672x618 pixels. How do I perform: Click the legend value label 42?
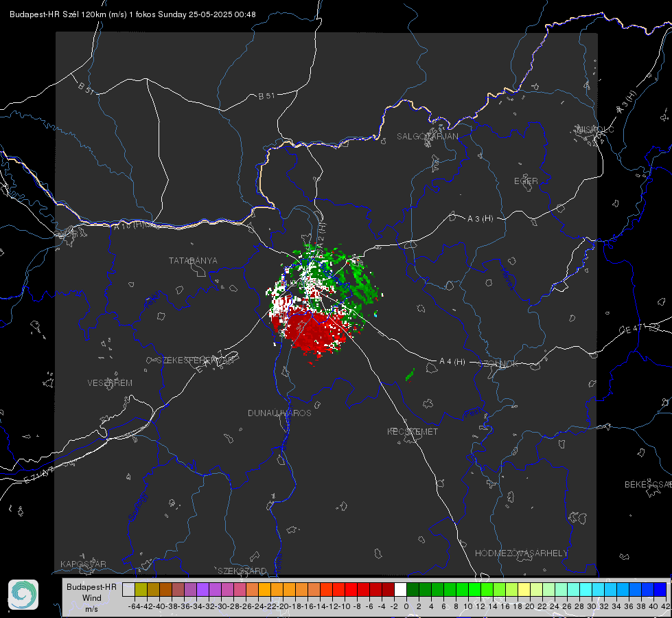coord(665,606)
